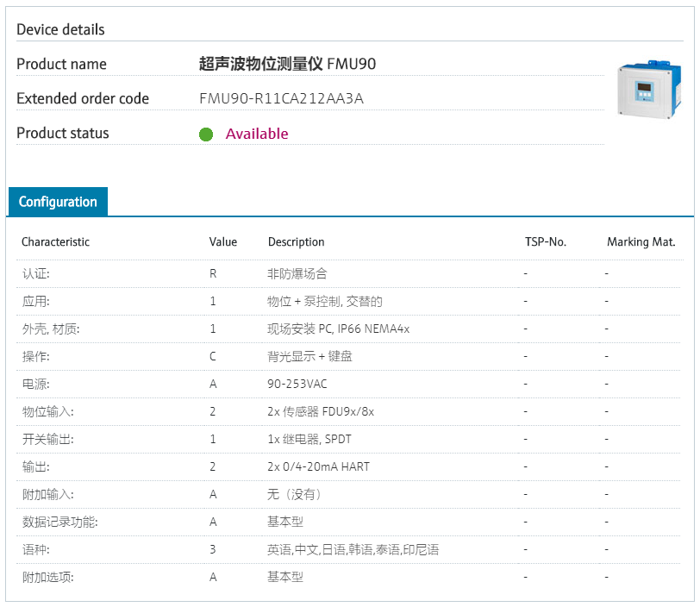Click the 90-253VAC power supply description

tap(297, 385)
